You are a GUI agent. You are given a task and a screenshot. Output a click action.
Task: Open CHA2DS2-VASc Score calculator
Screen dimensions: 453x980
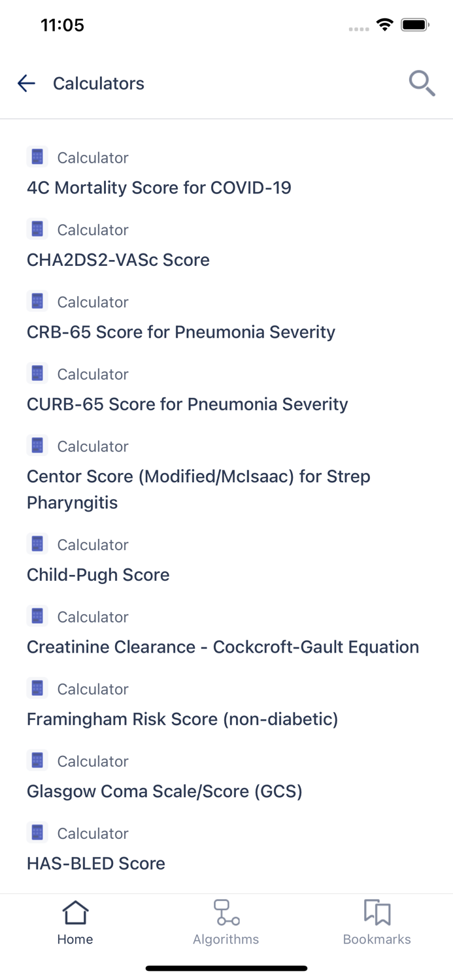coord(118,260)
